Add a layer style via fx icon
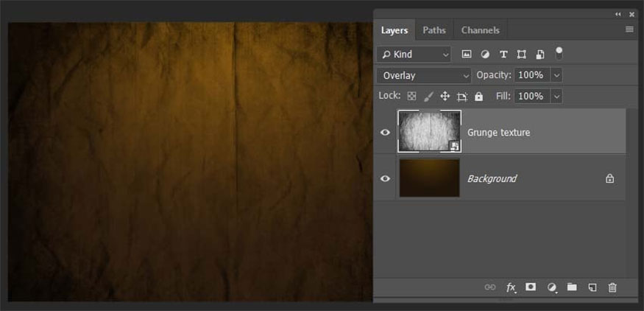Image resolution: width=644 pixels, height=311 pixels. (511, 287)
